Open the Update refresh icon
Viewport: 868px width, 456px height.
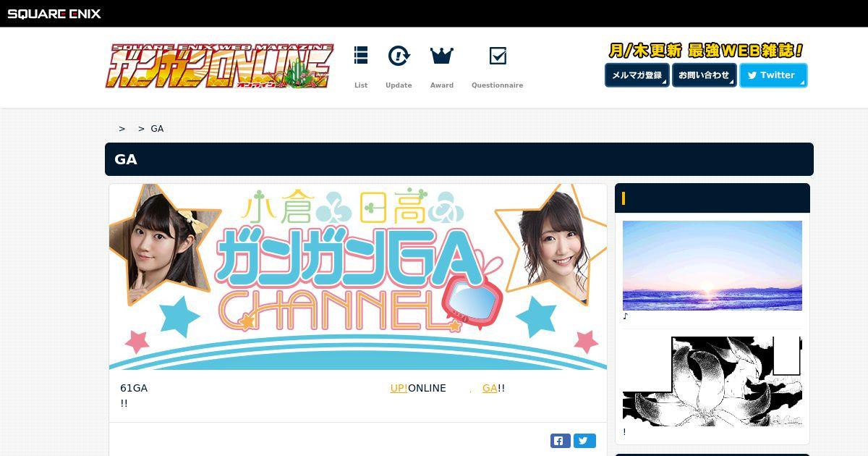tap(399, 56)
